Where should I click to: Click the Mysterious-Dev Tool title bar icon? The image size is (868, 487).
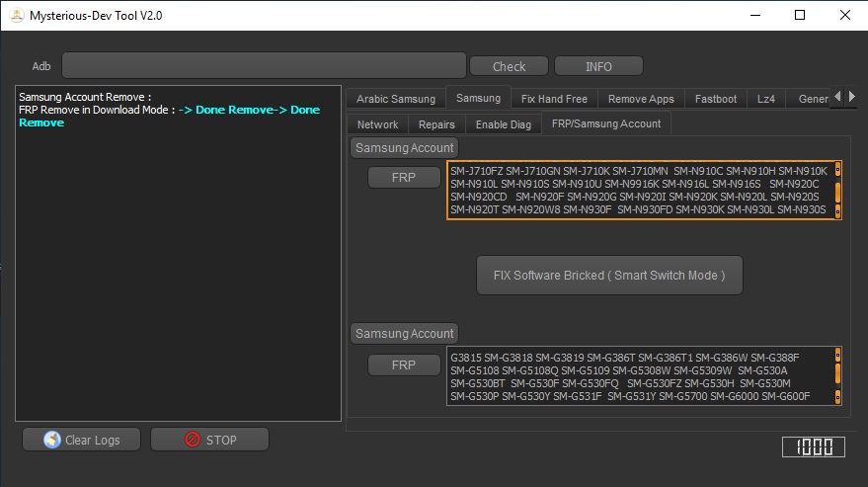(x=17, y=16)
